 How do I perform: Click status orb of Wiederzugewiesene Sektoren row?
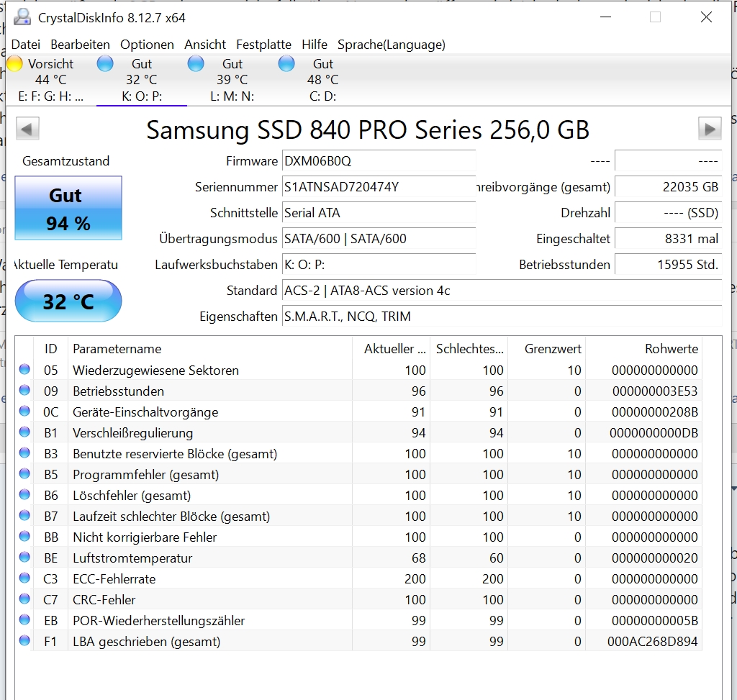click(x=24, y=370)
